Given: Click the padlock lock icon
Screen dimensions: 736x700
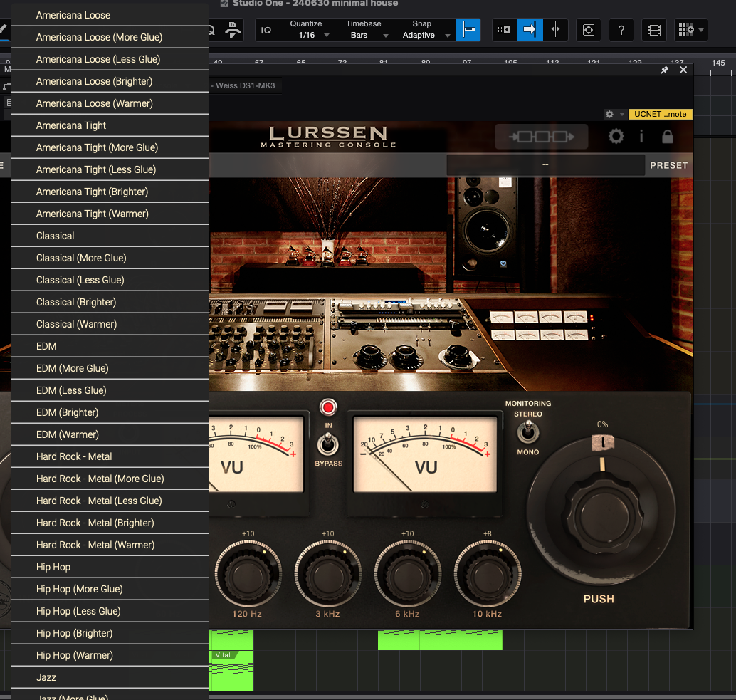Looking at the screenshot, I should pos(667,137).
